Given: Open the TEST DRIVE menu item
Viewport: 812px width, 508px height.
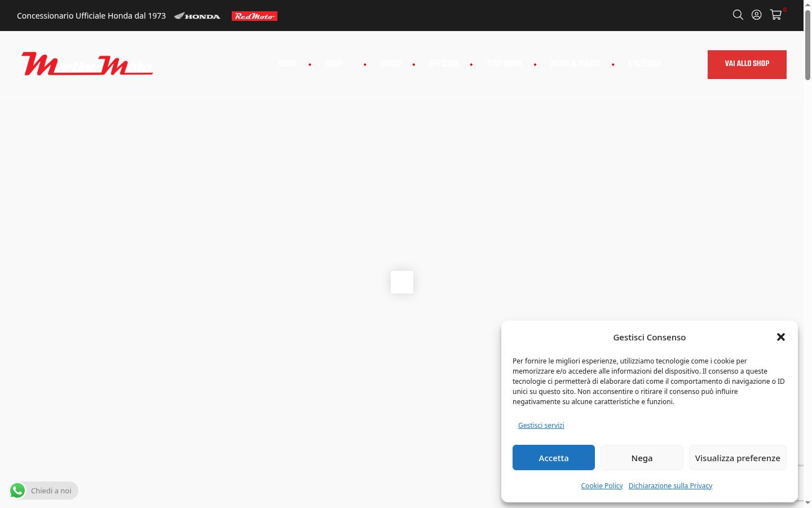Looking at the screenshot, I should [504, 64].
